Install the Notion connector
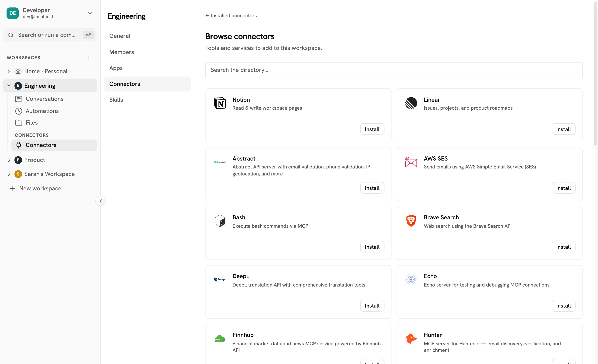 [x=372, y=129]
